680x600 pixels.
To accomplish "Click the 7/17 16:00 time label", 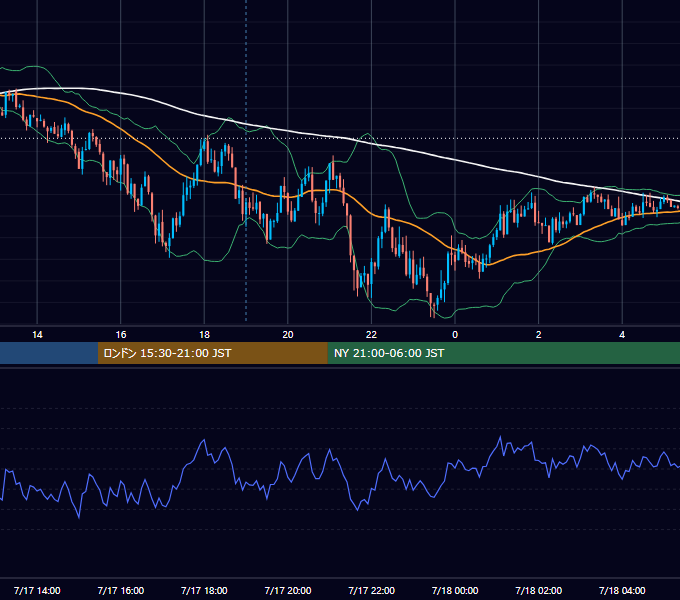I will pos(121,590).
